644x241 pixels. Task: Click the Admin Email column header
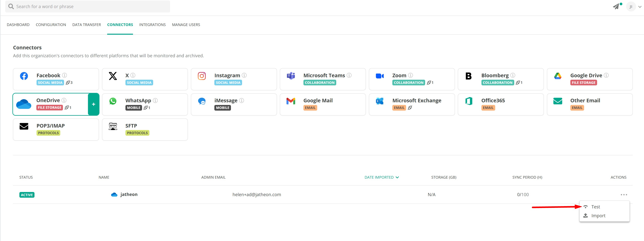coord(213,177)
